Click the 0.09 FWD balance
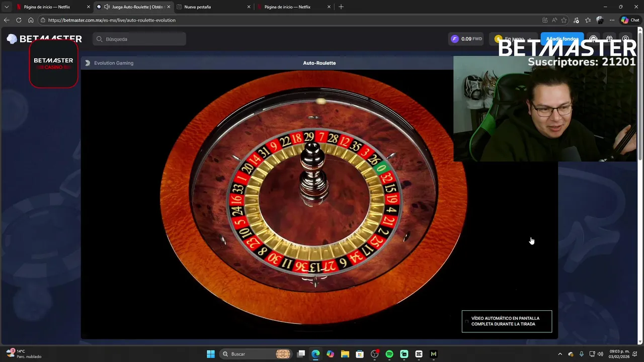Image resolution: width=644 pixels, height=362 pixels. [x=466, y=39]
